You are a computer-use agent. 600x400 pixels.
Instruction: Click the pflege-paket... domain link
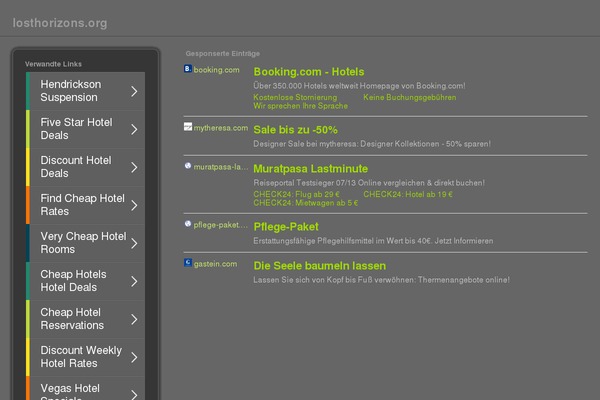coord(221,225)
